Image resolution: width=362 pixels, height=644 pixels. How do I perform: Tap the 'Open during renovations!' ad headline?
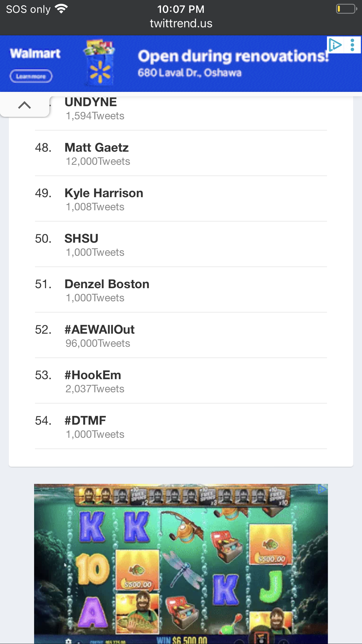(233, 56)
